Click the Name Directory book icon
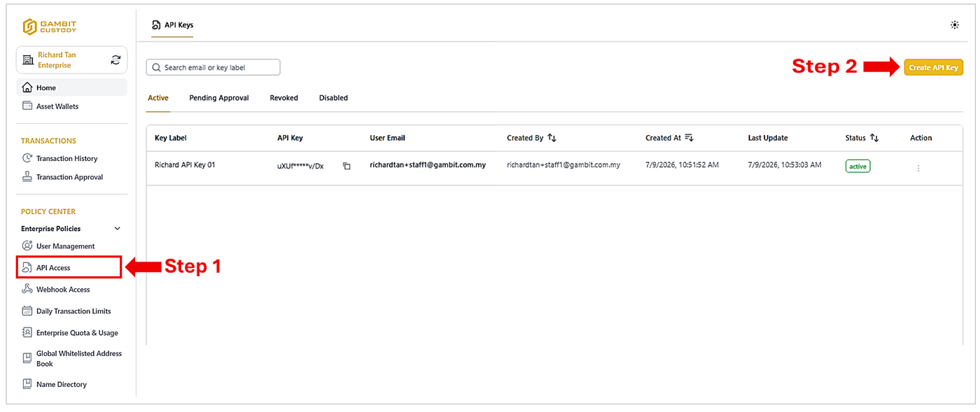Viewport: 980px width, 412px height. click(x=27, y=384)
